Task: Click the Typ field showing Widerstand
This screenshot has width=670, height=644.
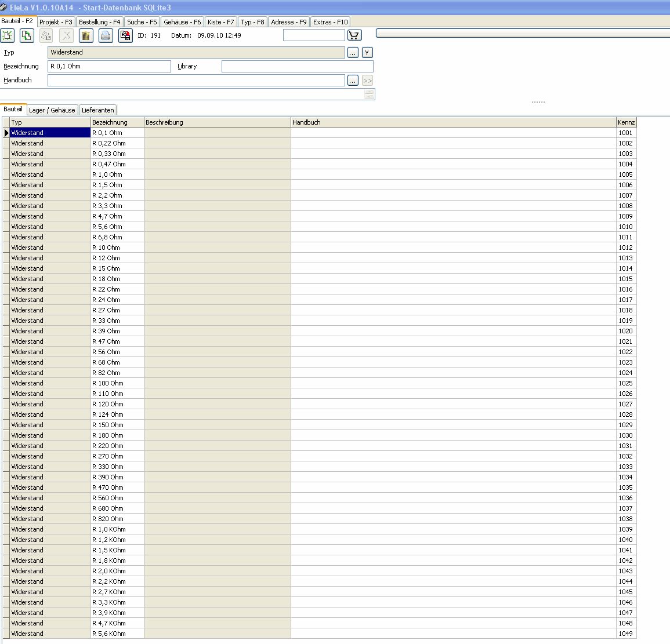Action: click(196, 53)
